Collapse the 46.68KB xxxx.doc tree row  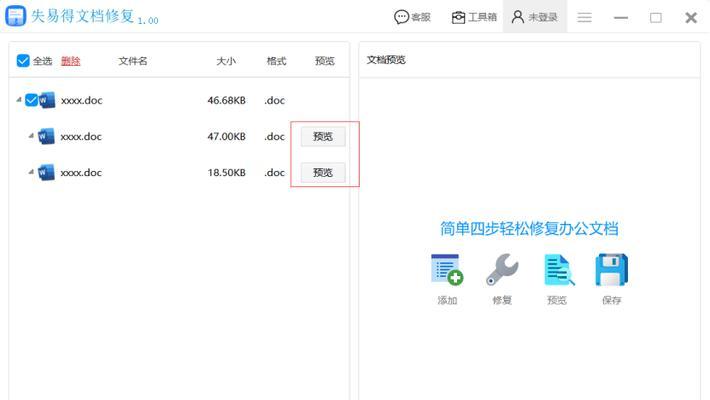(19, 99)
